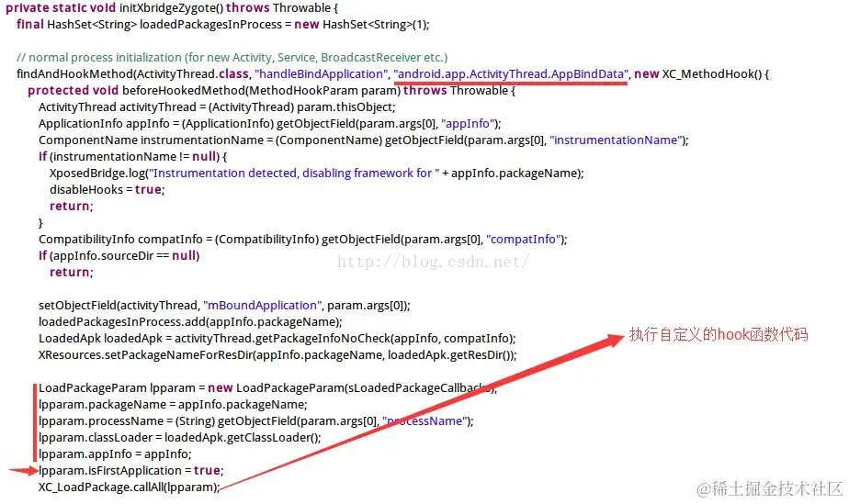
Task: Select the quoted "instrumentationName" string literal
Action: coord(615,140)
